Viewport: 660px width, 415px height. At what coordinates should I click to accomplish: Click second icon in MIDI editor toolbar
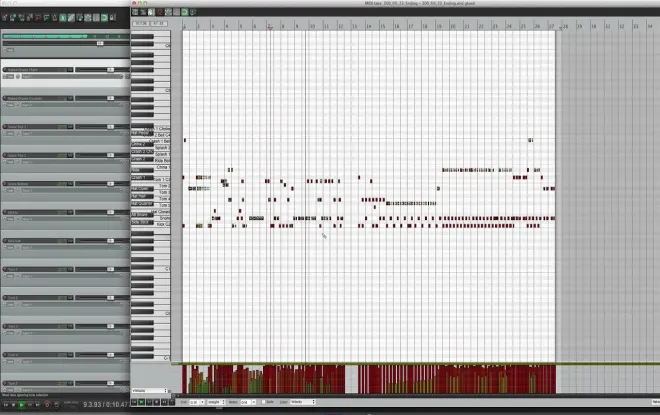[143, 12]
